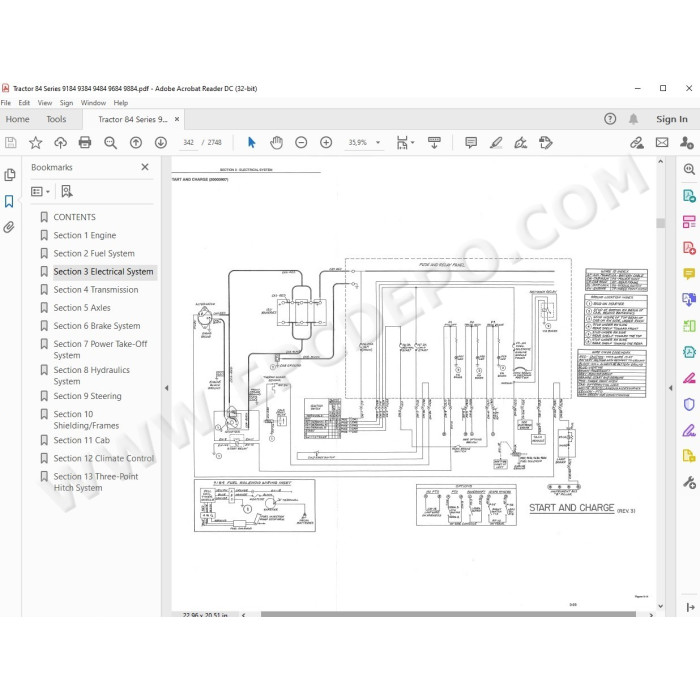The width and height of the screenshot is (700, 700).
Task: Expand bookmark options dropdown menu
Action: coord(40,192)
